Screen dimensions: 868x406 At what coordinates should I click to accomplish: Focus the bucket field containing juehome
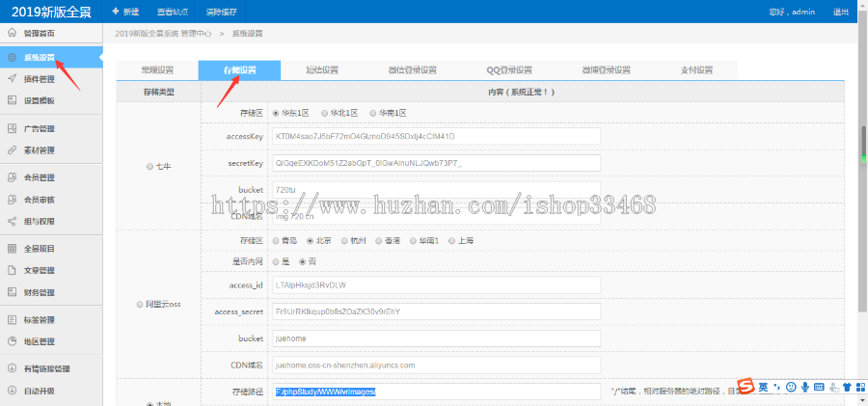(x=436, y=338)
